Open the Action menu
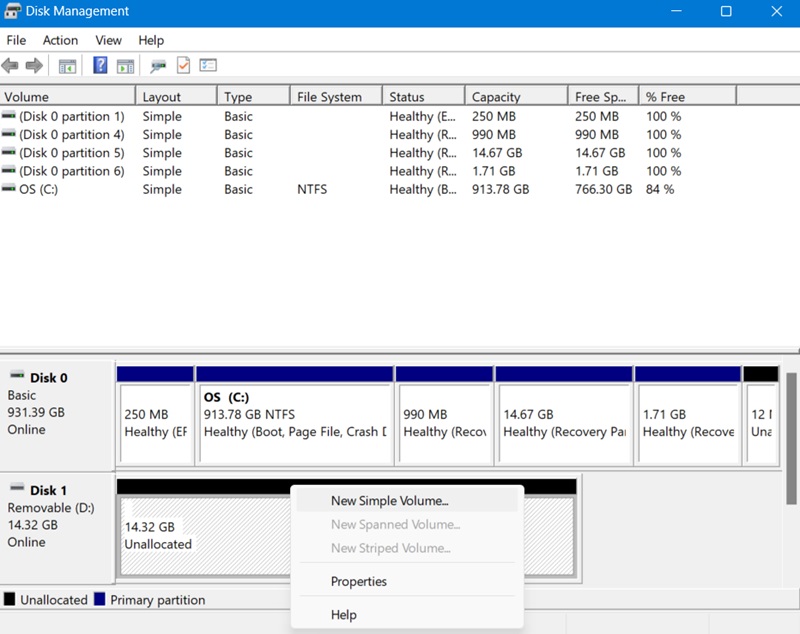Screen dimensions: 800x634 click(60, 40)
